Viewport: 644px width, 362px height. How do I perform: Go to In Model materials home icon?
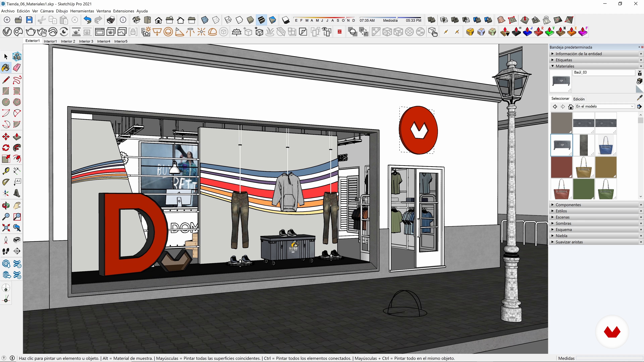(571, 107)
